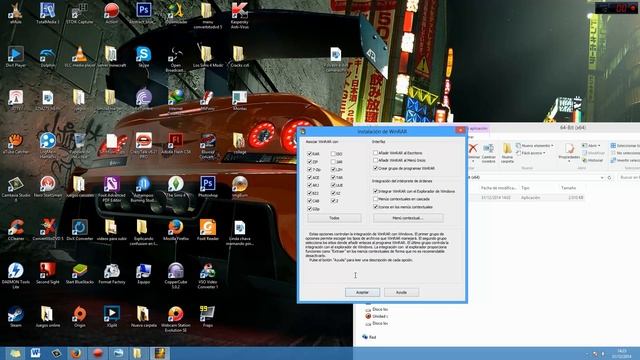640x360 pixels.
Task: Click the WinRAR installer taskbar icon
Action: pos(159,353)
